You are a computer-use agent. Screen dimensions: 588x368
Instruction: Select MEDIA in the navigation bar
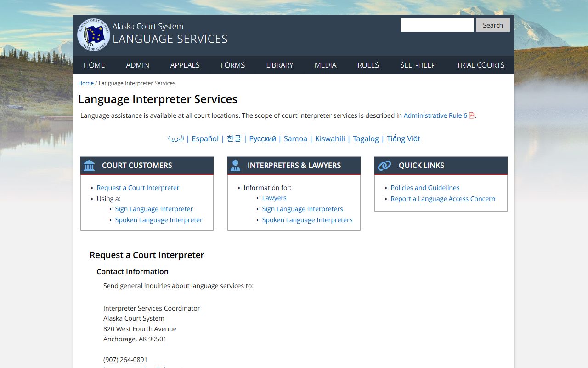point(326,65)
